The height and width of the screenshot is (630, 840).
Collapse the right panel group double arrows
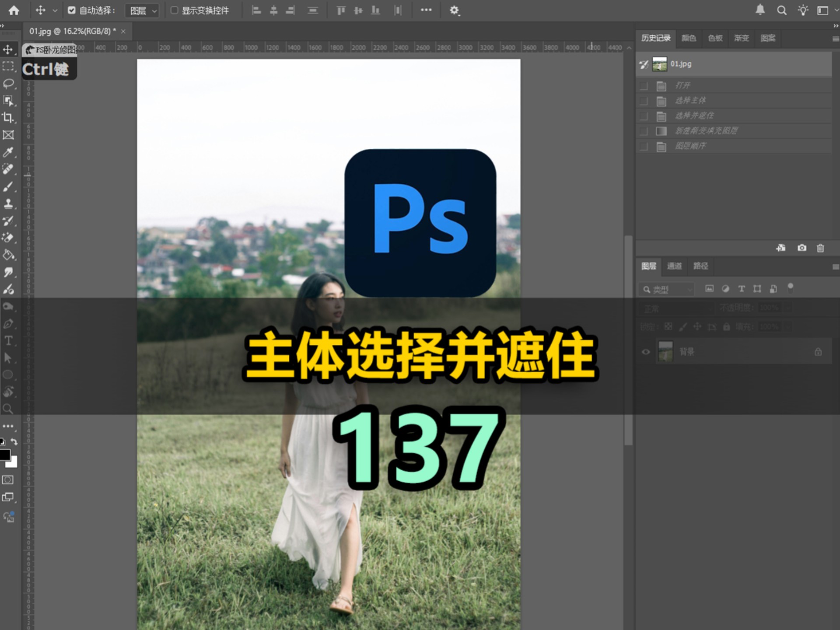(836, 26)
